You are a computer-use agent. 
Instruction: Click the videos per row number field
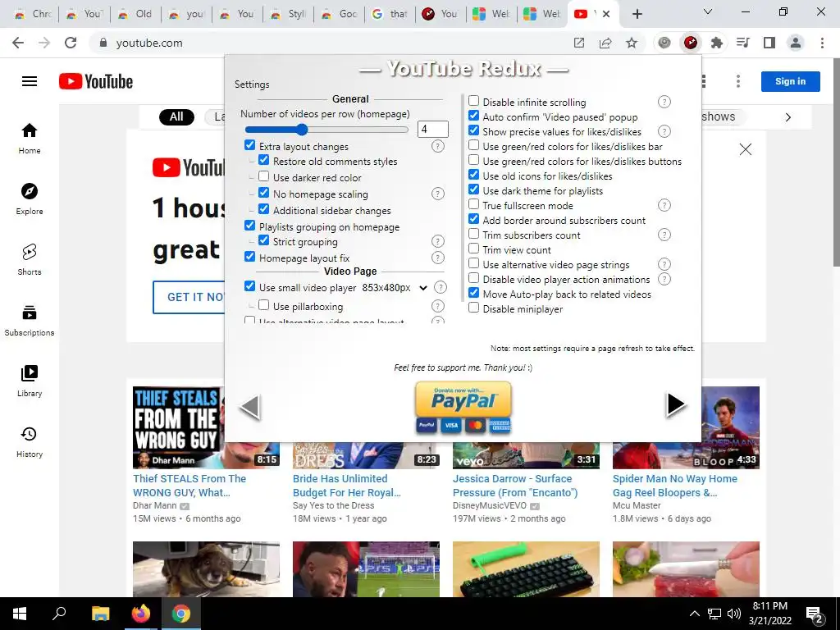432,129
